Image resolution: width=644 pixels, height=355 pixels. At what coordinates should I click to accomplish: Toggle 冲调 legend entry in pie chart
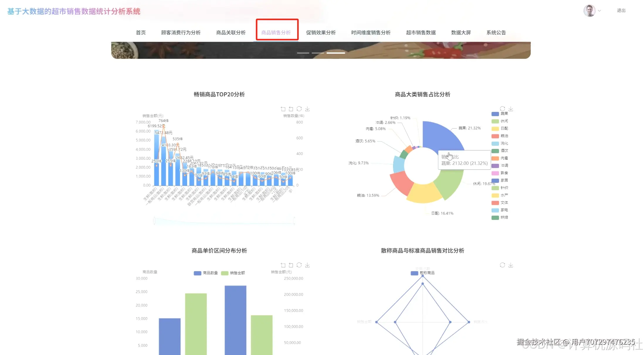[500, 166]
